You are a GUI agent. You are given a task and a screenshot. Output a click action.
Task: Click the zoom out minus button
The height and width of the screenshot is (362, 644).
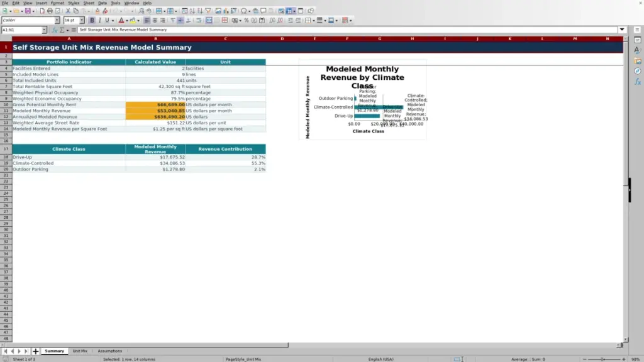[x=584, y=359]
